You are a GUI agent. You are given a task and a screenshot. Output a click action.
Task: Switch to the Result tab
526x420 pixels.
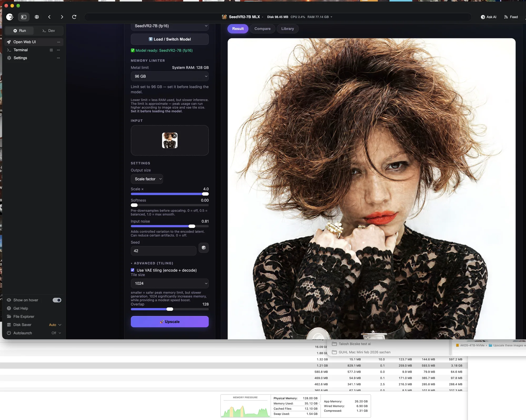[238, 29]
